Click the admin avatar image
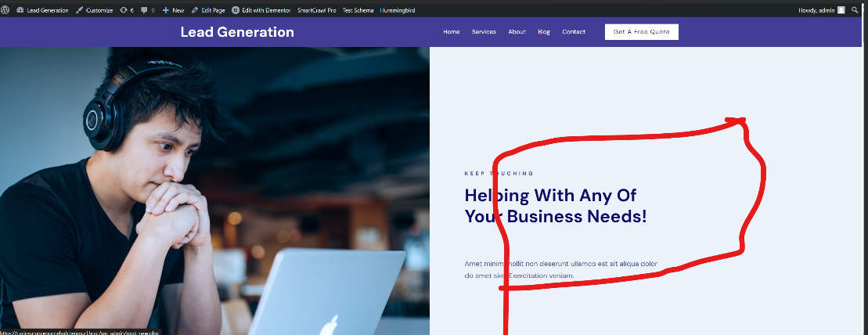 pyautogui.click(x=841, y=10)
